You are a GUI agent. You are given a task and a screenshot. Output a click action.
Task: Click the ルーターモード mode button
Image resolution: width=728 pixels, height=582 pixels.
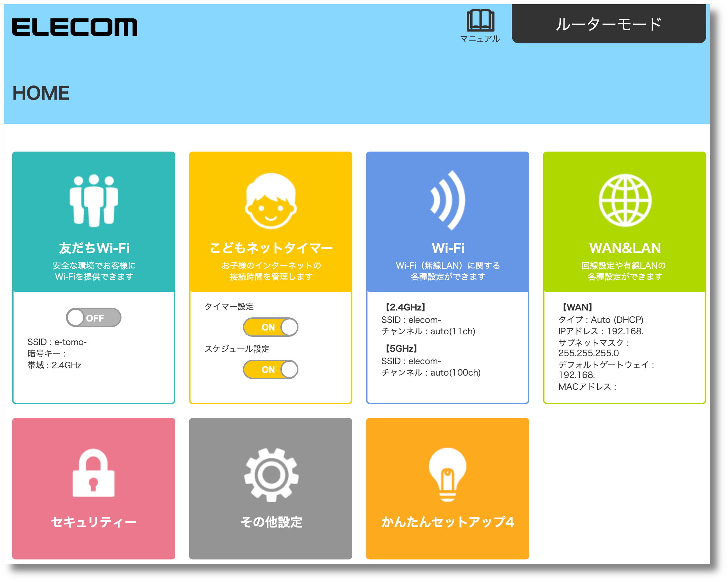[609, 24]
